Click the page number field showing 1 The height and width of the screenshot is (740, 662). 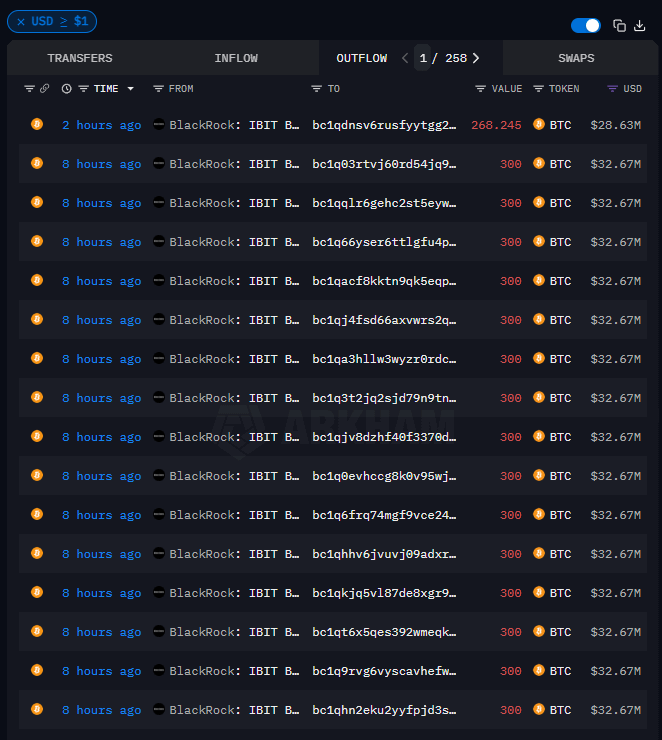[x=423, y=58]
